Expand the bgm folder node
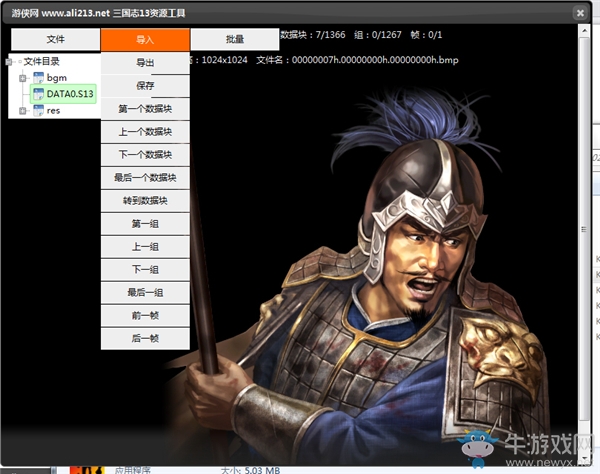Image resolution: width=600 pixels, height=474 pixels. [x=23, y=78]
